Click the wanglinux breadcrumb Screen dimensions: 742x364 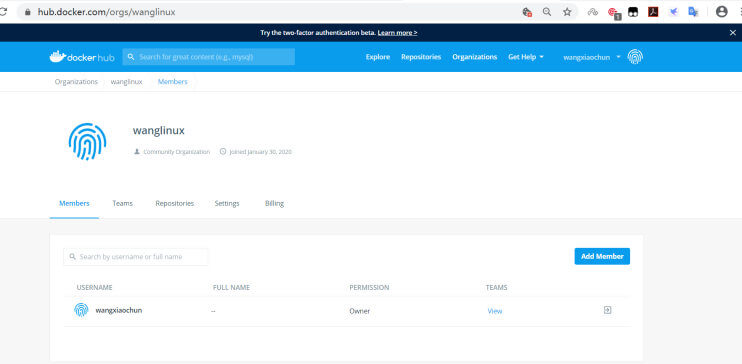pos(126,81)
